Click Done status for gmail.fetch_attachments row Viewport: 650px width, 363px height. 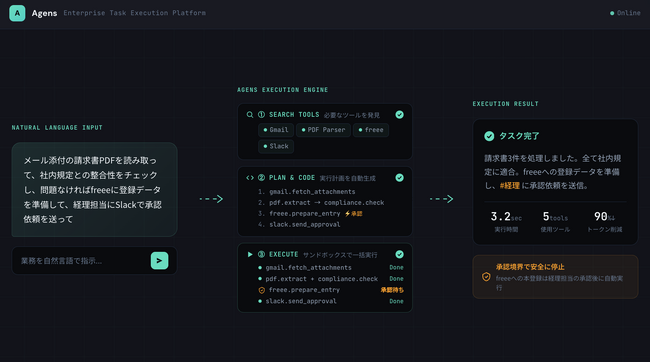tap(396, 268)
